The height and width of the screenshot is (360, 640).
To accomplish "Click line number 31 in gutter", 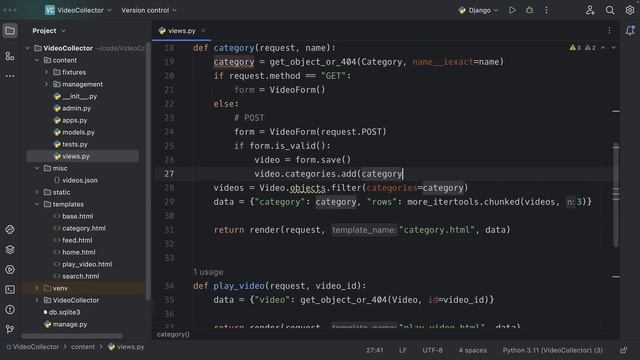I will [x=169, y=230].
